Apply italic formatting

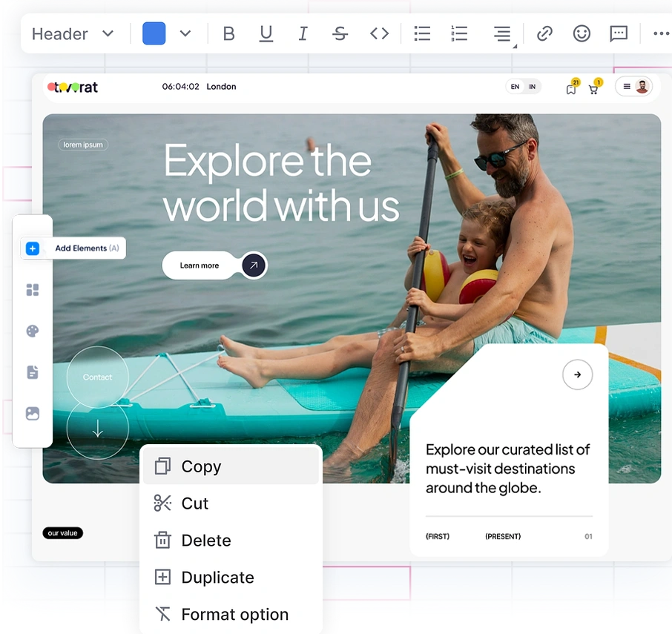tap(303, 34)
